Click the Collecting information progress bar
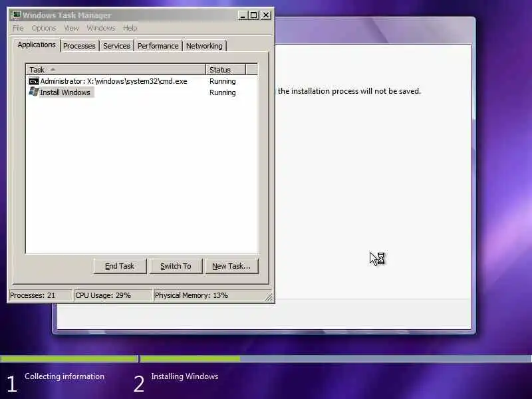 click(69, 358)
